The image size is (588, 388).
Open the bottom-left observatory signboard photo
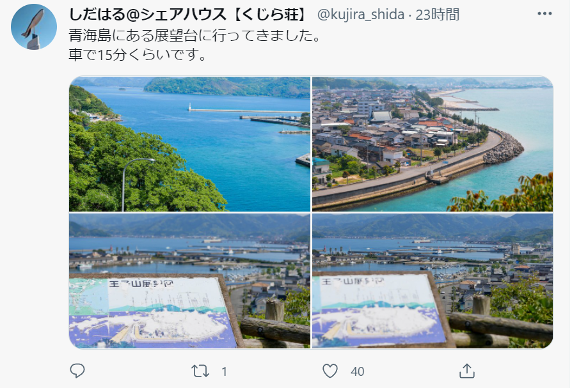click(x=189, y=281)
